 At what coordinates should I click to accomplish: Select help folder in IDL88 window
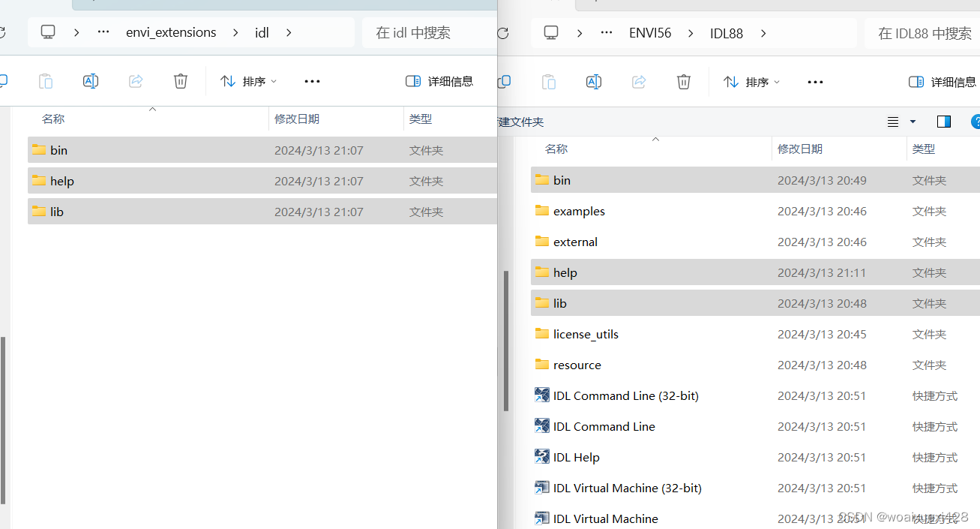pyautogui.click(x=755, y=272)
